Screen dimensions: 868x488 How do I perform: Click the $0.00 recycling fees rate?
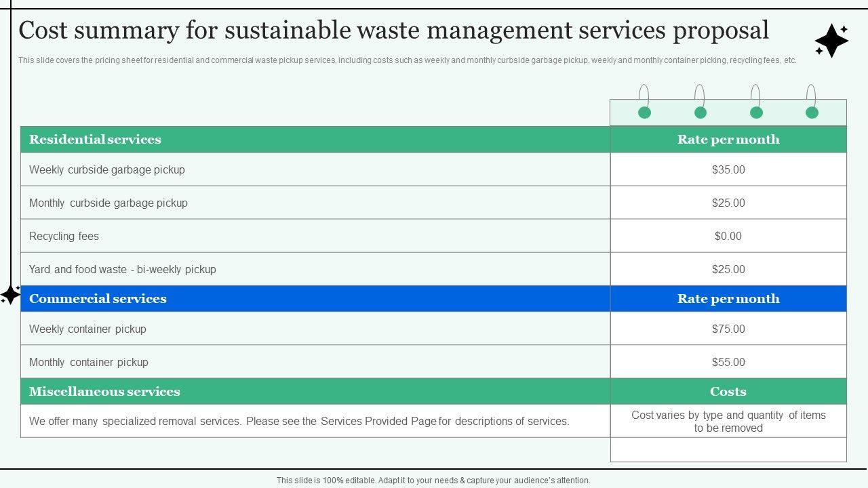728,236
